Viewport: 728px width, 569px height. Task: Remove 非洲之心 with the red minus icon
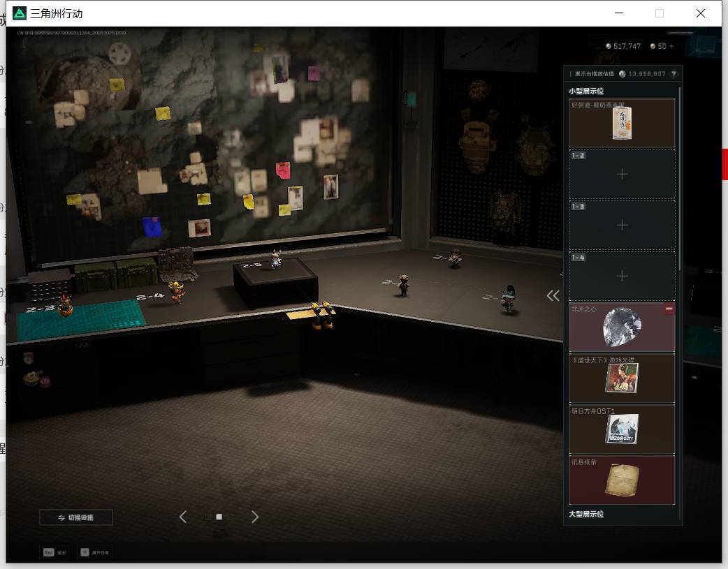click(x=669, y=309)
